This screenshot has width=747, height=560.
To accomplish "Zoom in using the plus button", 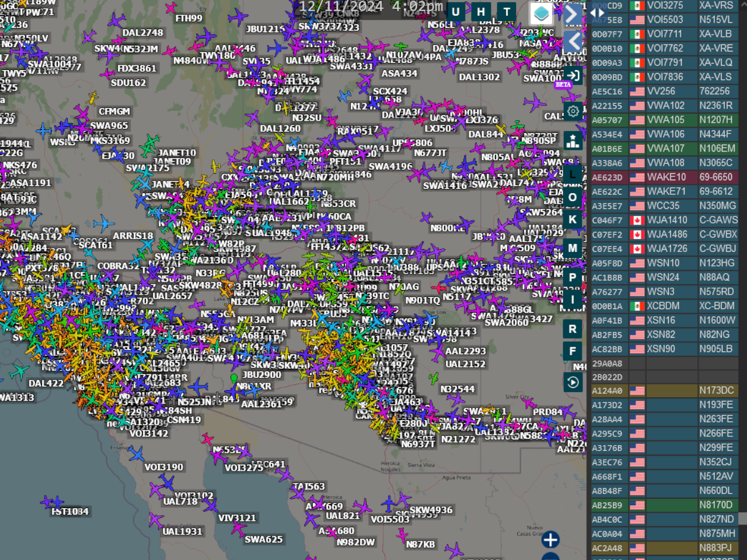I will coord(550,540).
